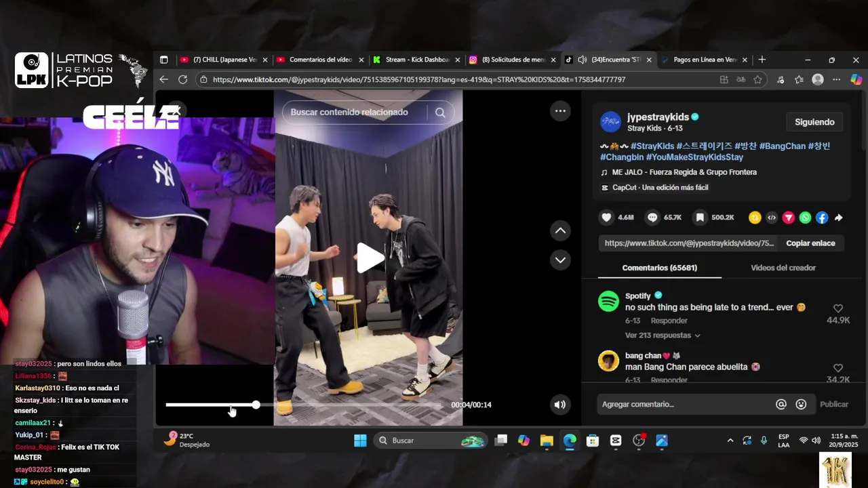Click the embed code icon
This screenshot has height=488, width=868.
[772, 218]
